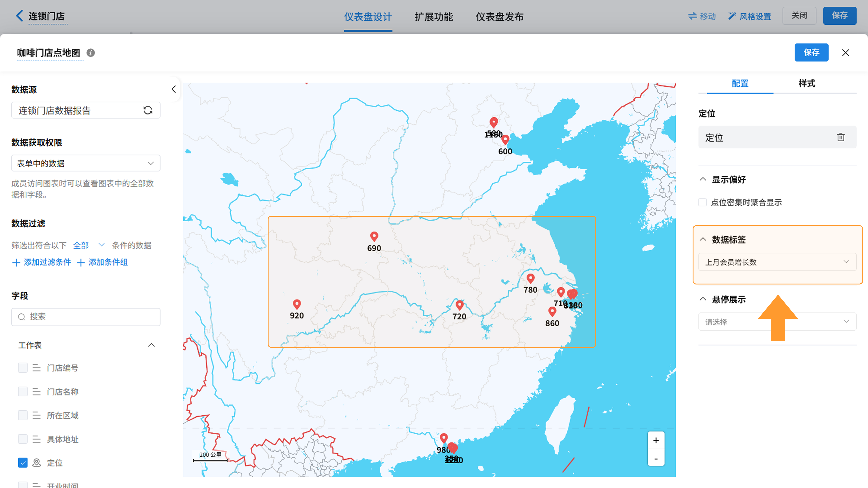This screenshot has width=868, height=488.
Task: Click the field 搜索 input box
Action: click(86, 317)
